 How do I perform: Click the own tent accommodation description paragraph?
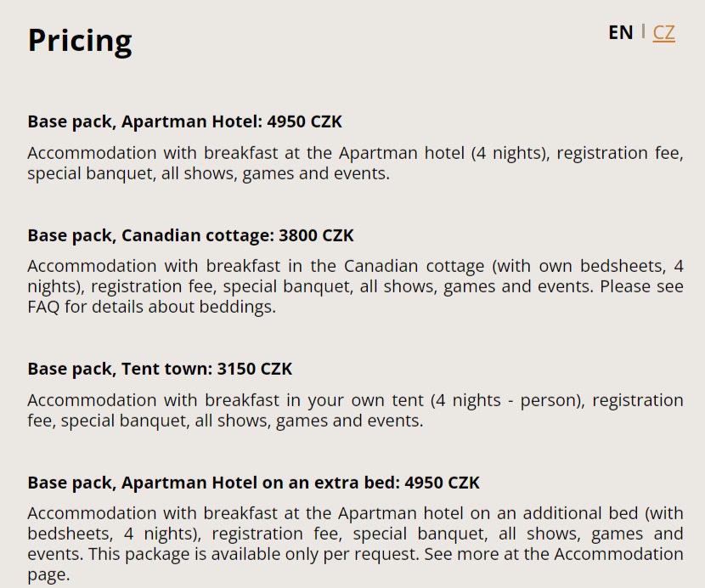355,410
